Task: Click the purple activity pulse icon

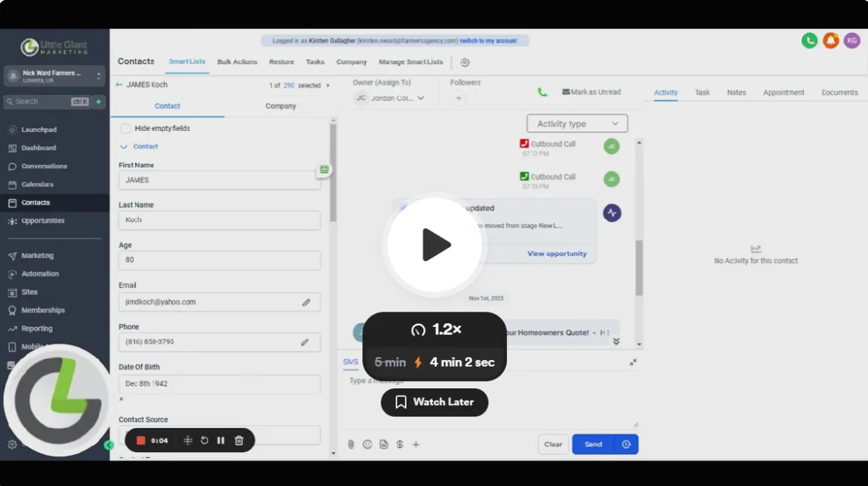Action: (x=612, y=213)
